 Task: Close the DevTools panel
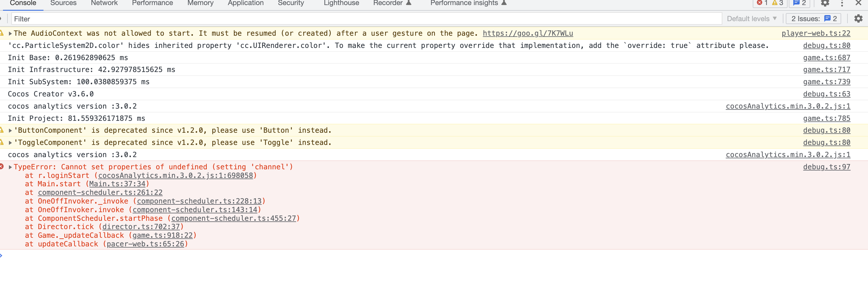(x=858, y=3)
